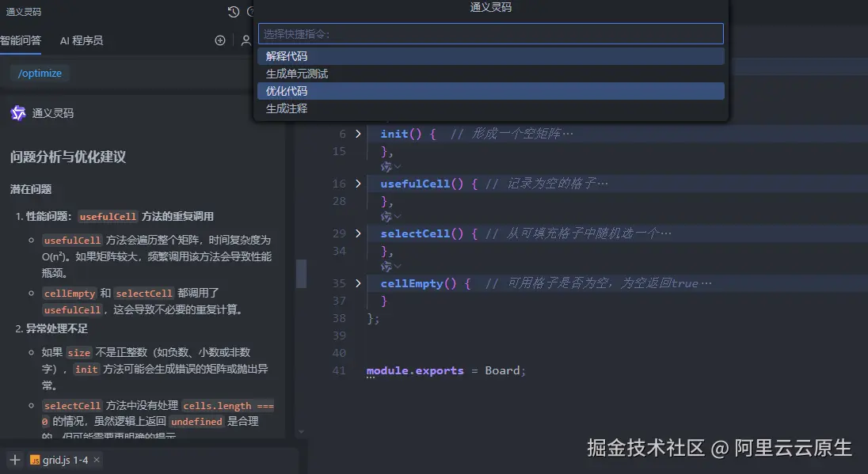Choose 生成单元测试 from the quick commands

[490, 74]
